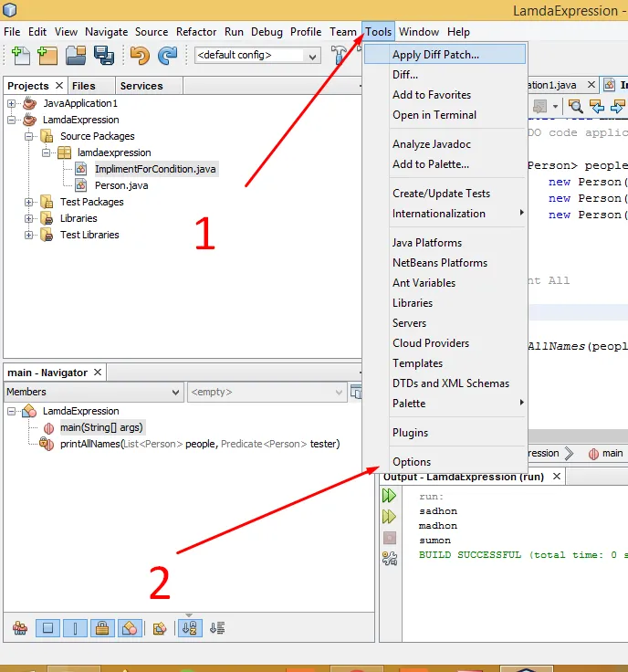
Task: Close the Projects panel tab
Action: [x=59, y=86]
